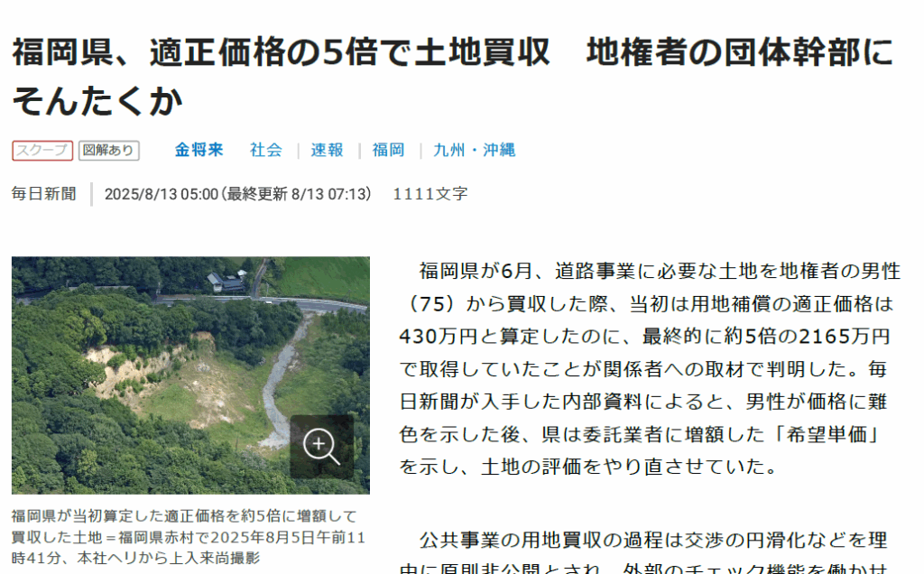Select the 福岡 region link

388,150
